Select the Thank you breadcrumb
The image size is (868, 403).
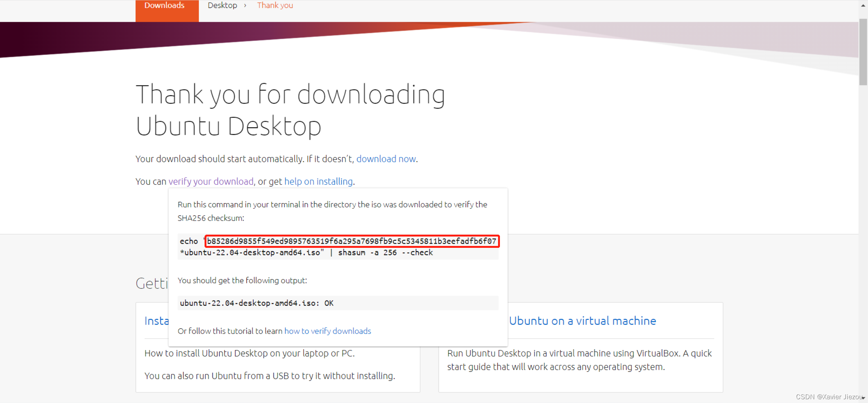(x=275, y=5)
